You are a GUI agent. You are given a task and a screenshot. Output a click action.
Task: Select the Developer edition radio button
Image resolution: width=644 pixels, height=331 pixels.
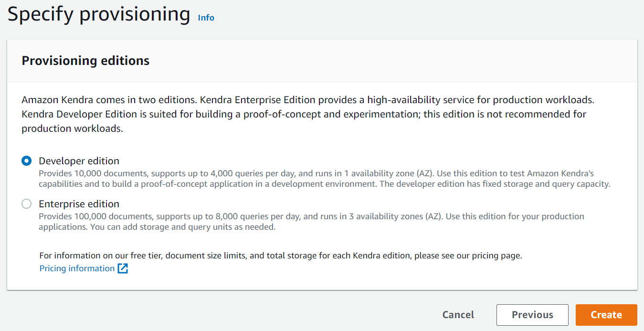tap(27, 161)
